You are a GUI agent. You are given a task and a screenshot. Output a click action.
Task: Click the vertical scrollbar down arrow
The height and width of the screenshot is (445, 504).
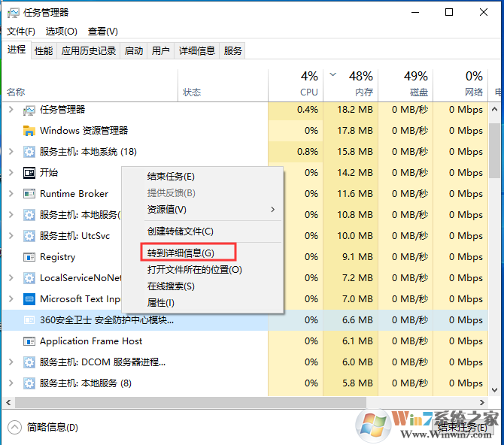pos(495,390)
